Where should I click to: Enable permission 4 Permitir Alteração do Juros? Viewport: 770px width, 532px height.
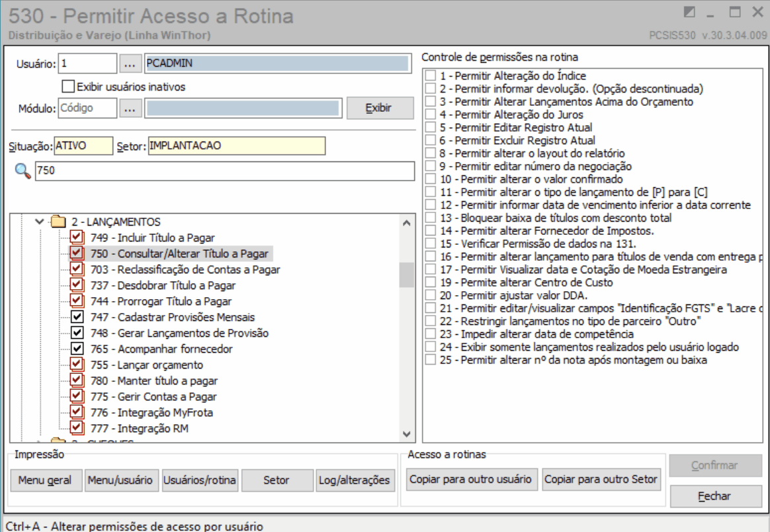tap(431, 114)
